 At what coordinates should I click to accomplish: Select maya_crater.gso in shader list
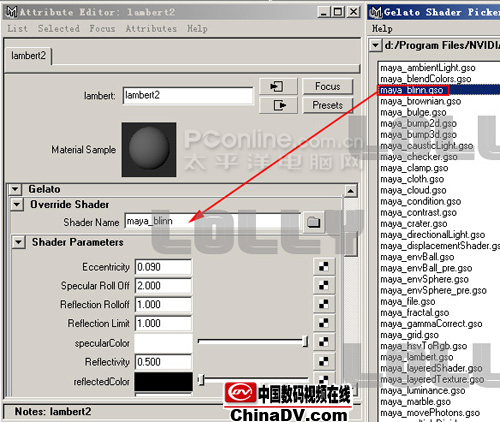[x=414, y=224]
